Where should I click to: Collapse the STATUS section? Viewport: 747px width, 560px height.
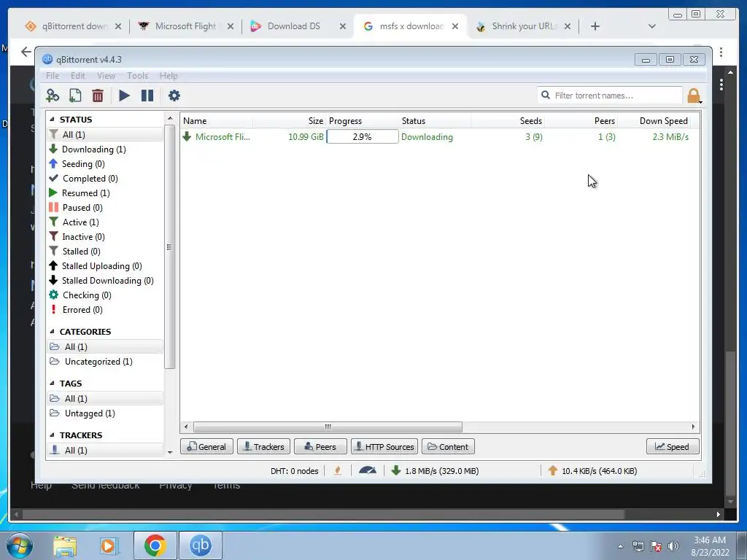pyautogui.click(x=52, y=120)
